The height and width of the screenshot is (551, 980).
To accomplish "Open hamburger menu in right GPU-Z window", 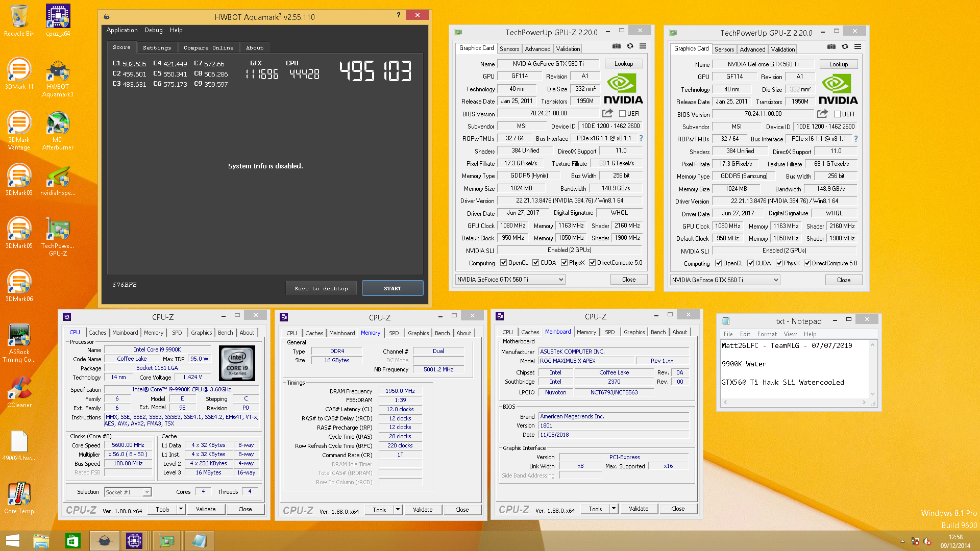I will (858, 47).
